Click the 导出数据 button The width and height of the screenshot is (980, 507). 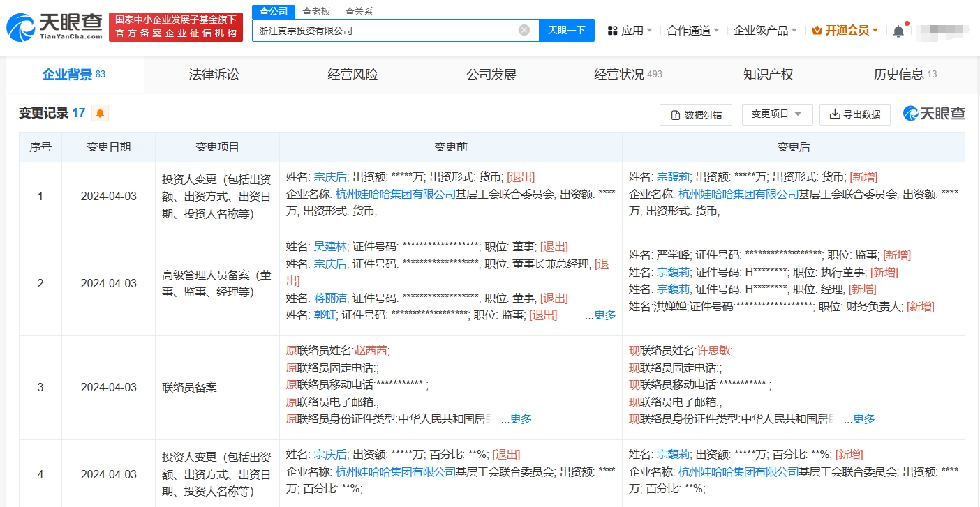pos(855,114)
